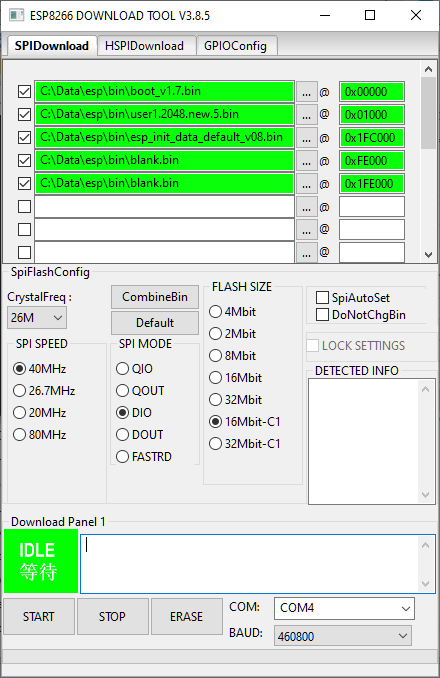
Task: Click browse button for esp_init_data_default_v08.bin
Action: pyautogui.click(x=306, y=138)
